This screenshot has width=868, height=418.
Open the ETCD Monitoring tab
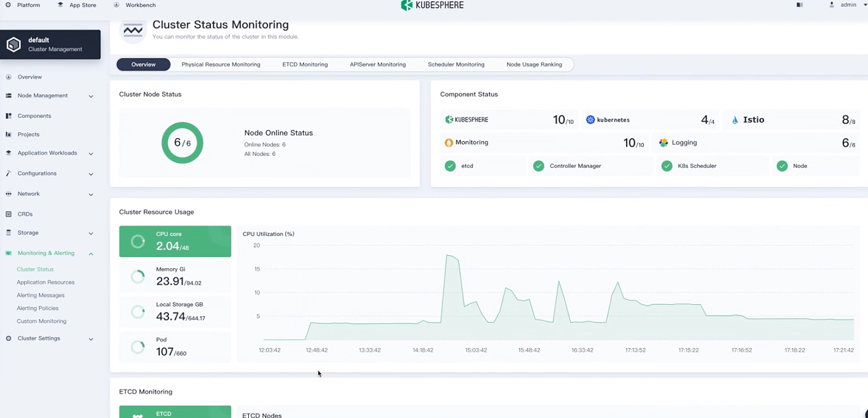[x=305, y=65]
